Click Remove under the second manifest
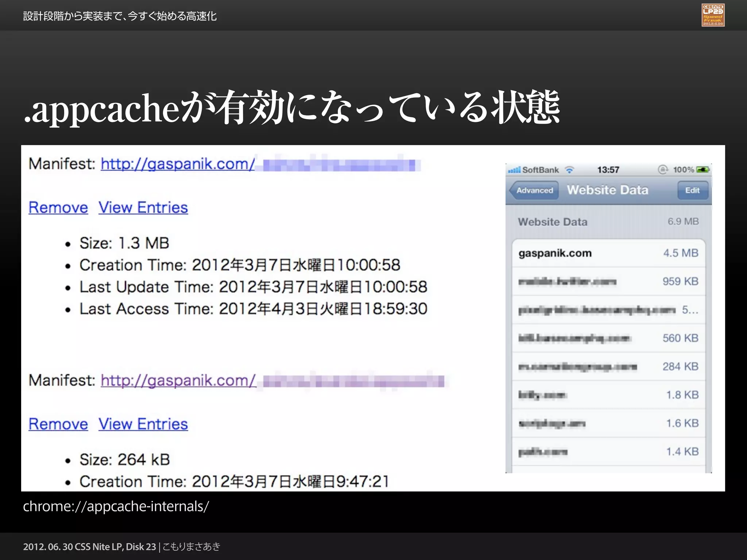 pyautogui.click(x=58, y=424)
